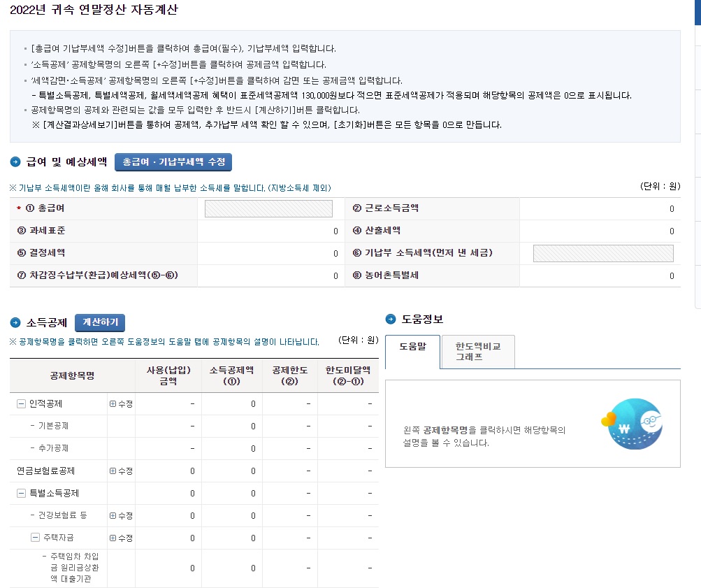The image size is (701, 588).
Task: Click the help mascot illustration
Action: [x=632, y=424]
